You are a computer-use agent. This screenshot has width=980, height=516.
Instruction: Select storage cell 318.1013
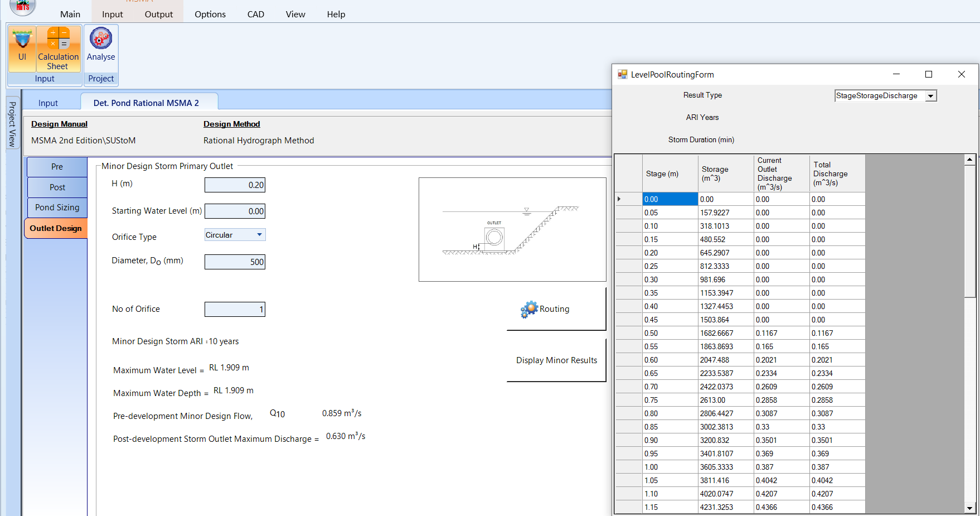click(726, 226)
